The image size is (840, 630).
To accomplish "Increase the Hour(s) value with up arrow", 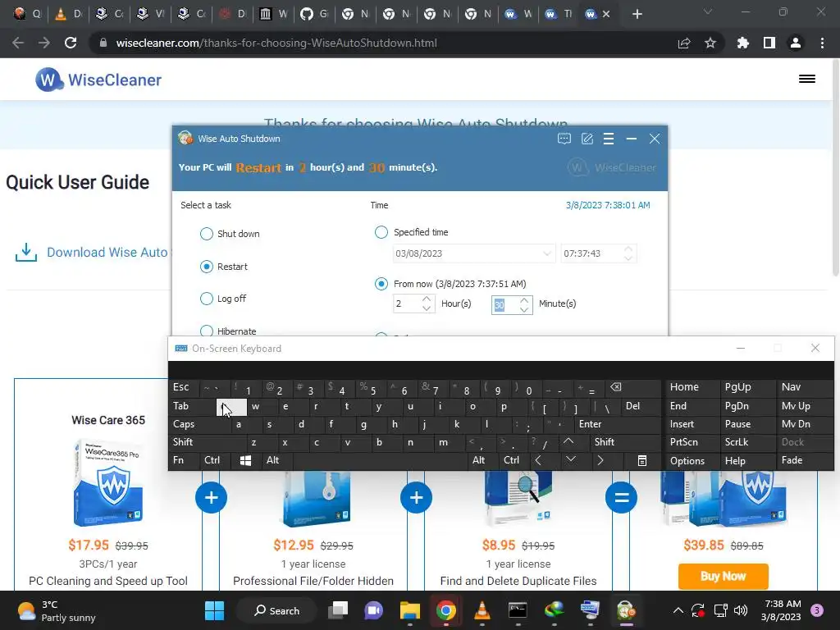I will point(427,299).
